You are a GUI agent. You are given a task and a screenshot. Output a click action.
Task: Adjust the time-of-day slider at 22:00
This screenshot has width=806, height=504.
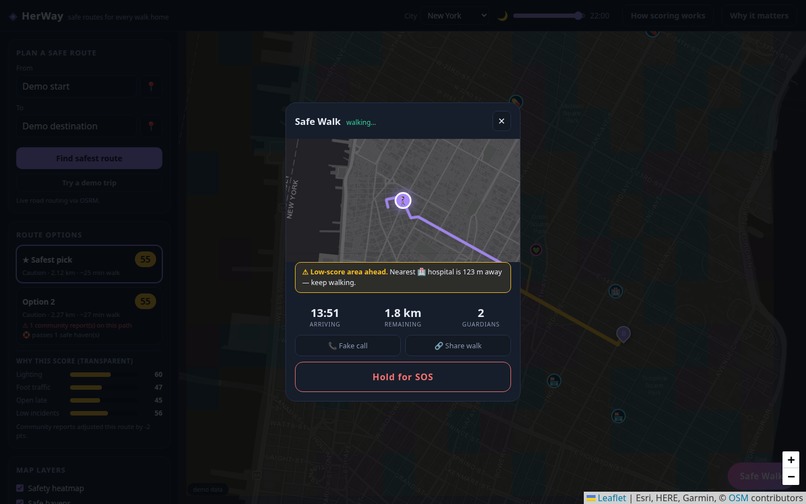tap(547, 15)
